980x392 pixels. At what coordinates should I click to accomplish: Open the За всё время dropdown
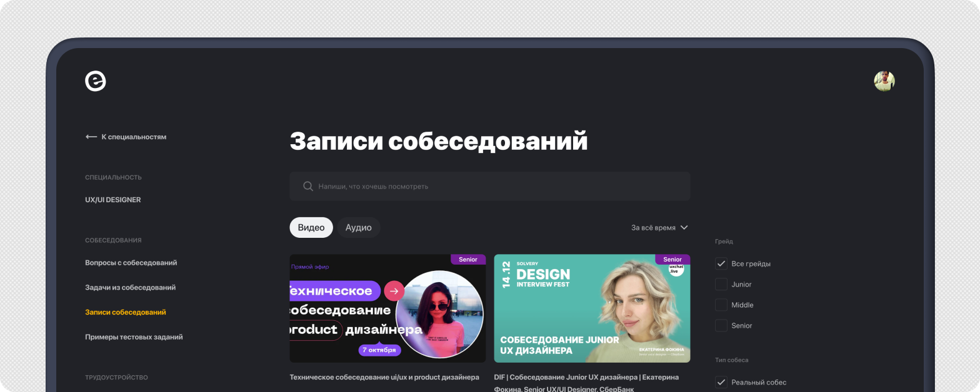click(x=659, y=228)
